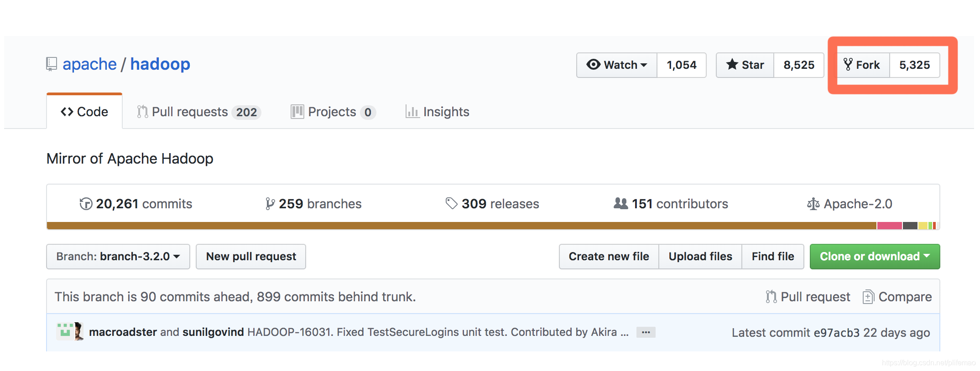This screenshot has height=371, width=980.
Task: Click the branches icon next to 259
Action: [270, 204]
